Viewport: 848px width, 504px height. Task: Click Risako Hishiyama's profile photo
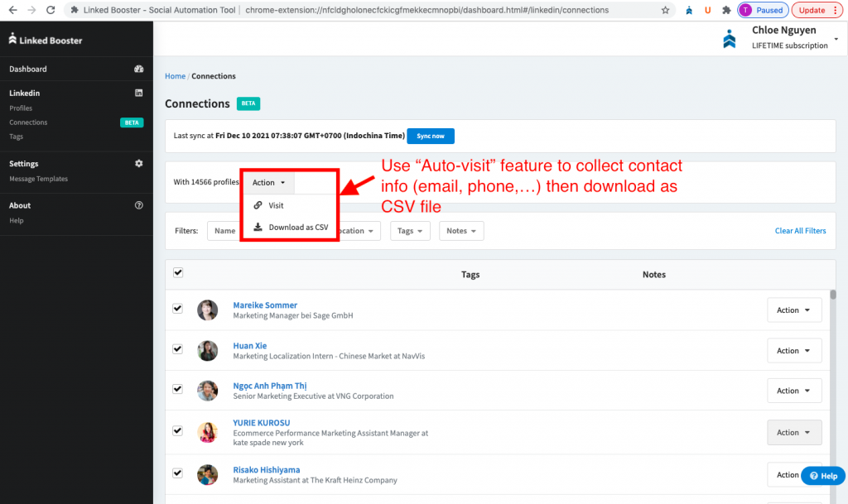coord(207,475)
